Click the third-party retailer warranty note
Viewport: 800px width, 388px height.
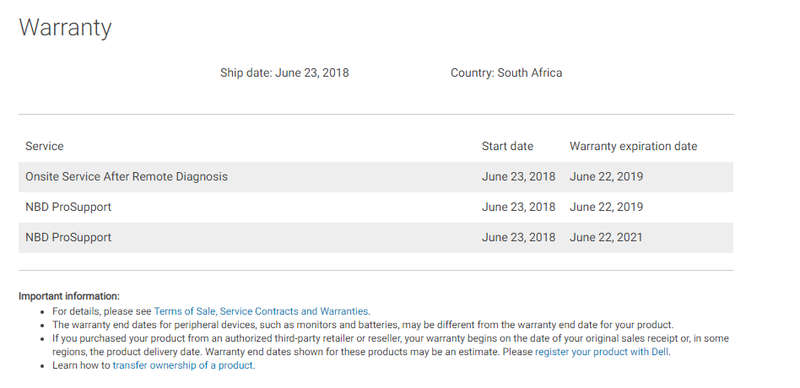coord(390,345)
